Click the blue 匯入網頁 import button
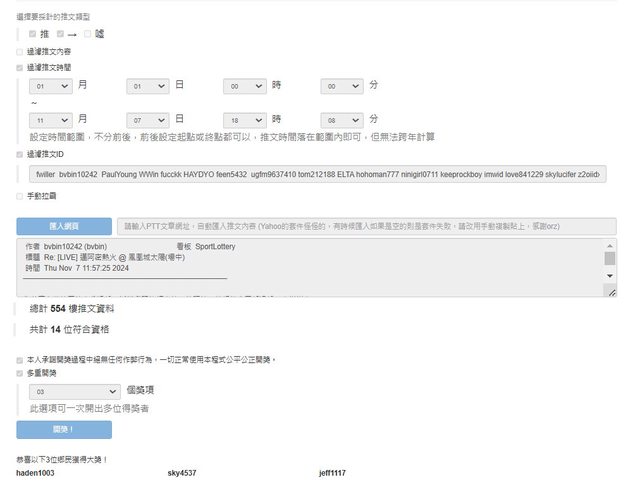 coord(64,227)
